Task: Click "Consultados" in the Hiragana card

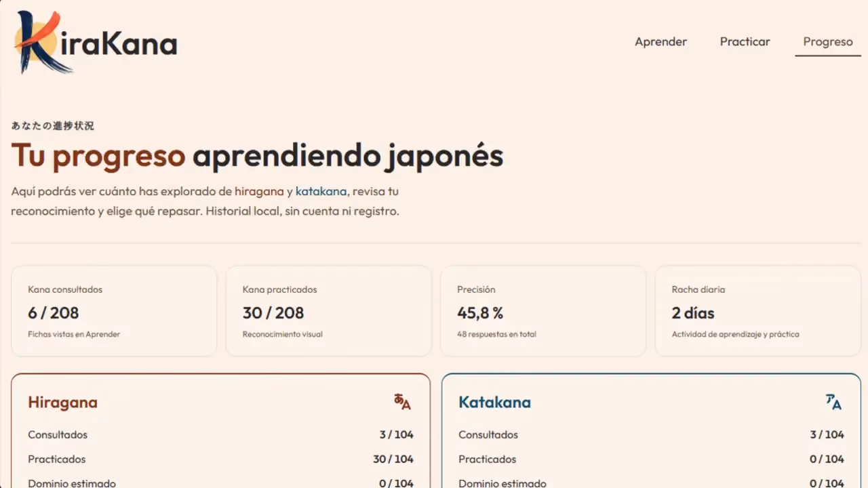Action: pos(58,434)
